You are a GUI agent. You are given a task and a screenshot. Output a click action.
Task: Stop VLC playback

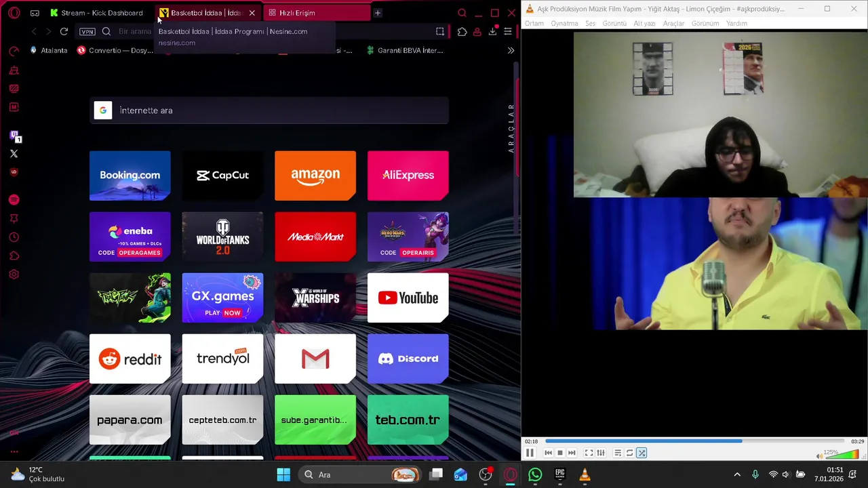(x=560, y=453)
